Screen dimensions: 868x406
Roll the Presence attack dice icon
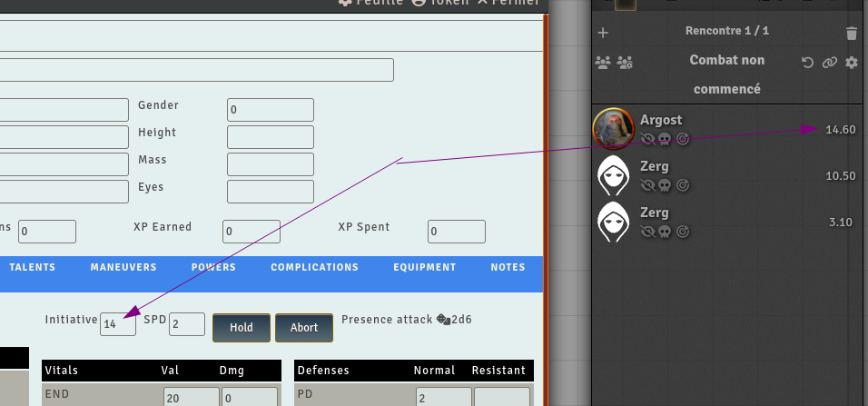coord(443,320)
